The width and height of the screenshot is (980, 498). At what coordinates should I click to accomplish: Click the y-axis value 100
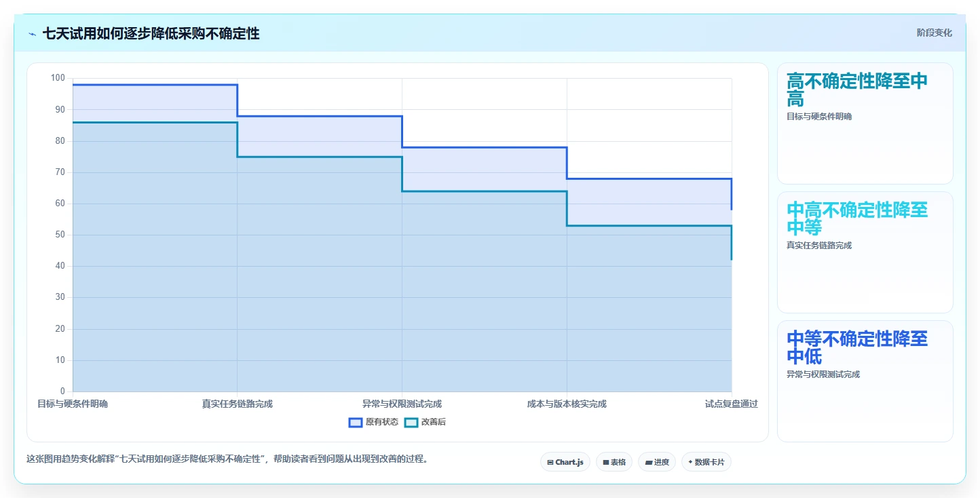[58, 78]
